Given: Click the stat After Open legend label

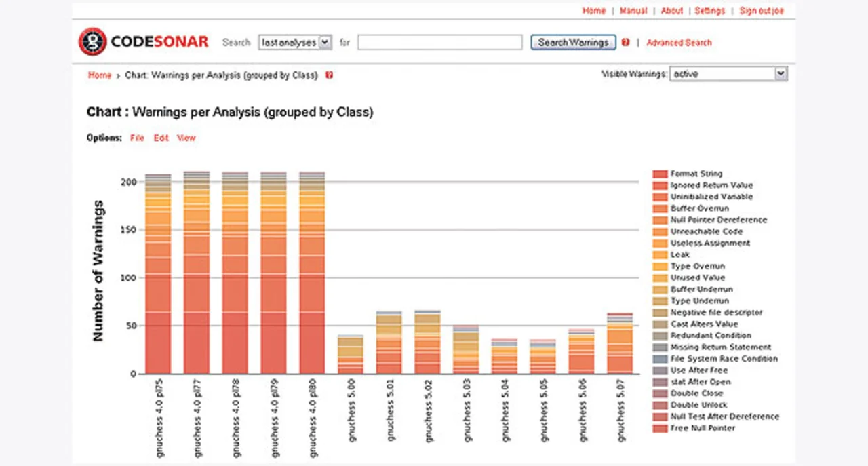Looking at the screenshot, I should [x=701, y=382].
